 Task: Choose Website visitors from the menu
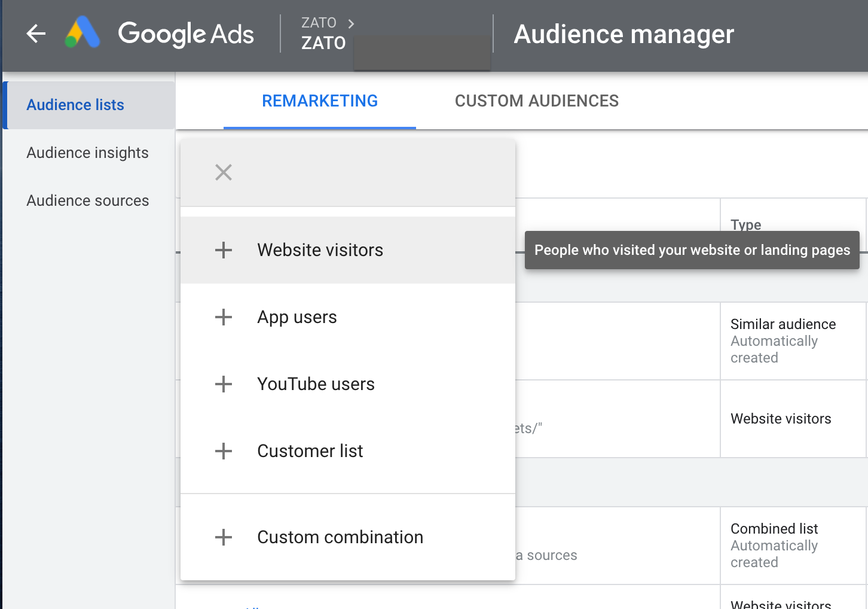click(x=348, y=250)
